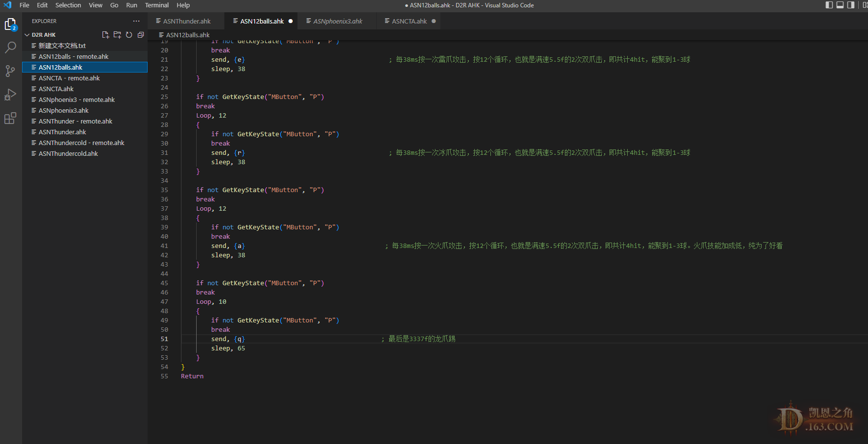Open ASN12balls - remote.ahk file
Screen dimensions: 868x444
[x=85, y=56]
